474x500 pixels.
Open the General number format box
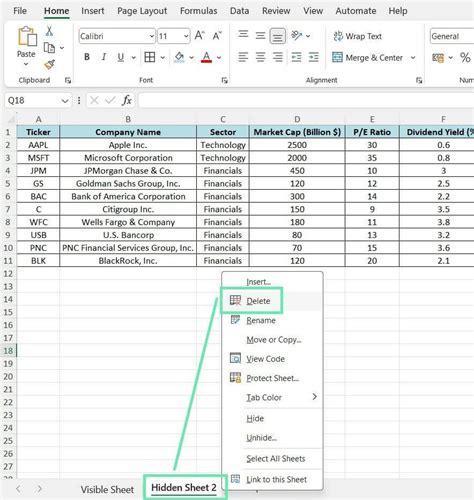pyautogui.click(x=452, y=36)
